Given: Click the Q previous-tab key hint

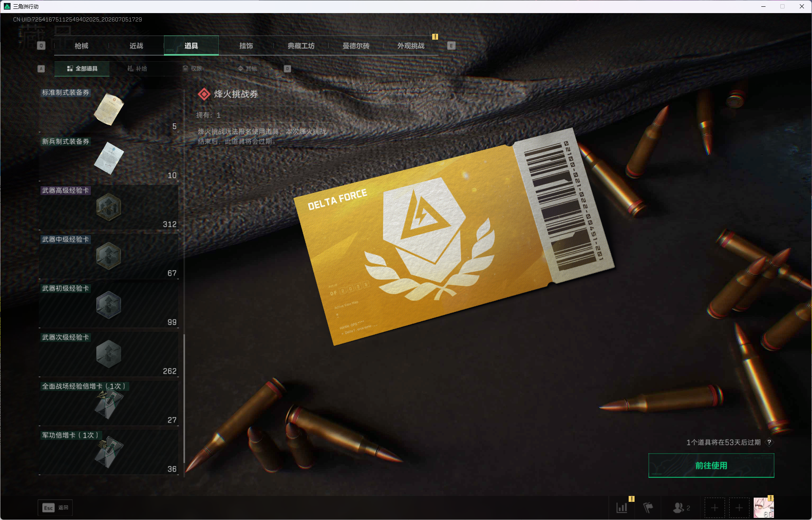Looking at the screenshot, I should (41, 46).
